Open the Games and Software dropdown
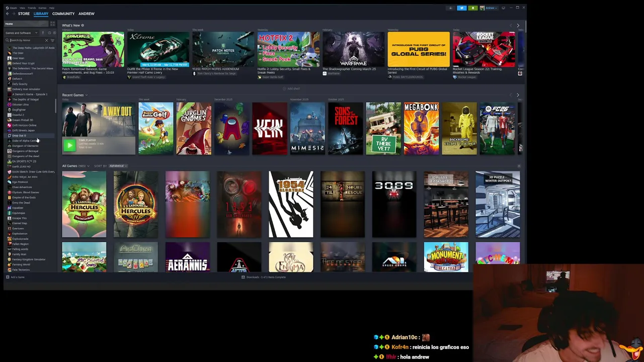The width and height of the screenshot is (644, 362). tap(22, 33)
